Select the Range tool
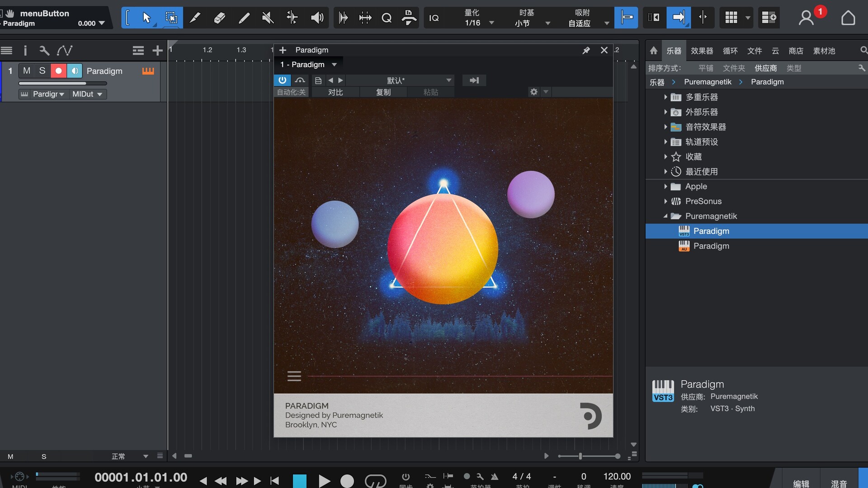Viewport: 868px width, 488px height. (171, 18)
